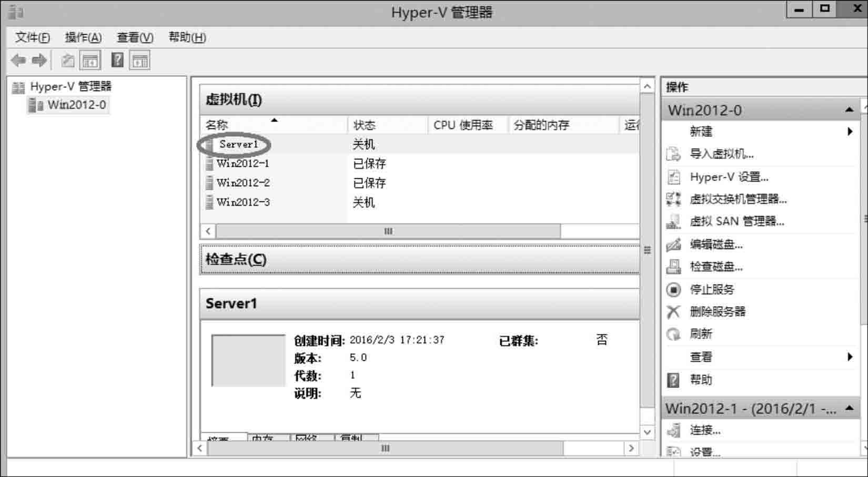Click the 连接 icon in actions pane
The width and height of the screenshot is (868, 477).
coord(673,430)
